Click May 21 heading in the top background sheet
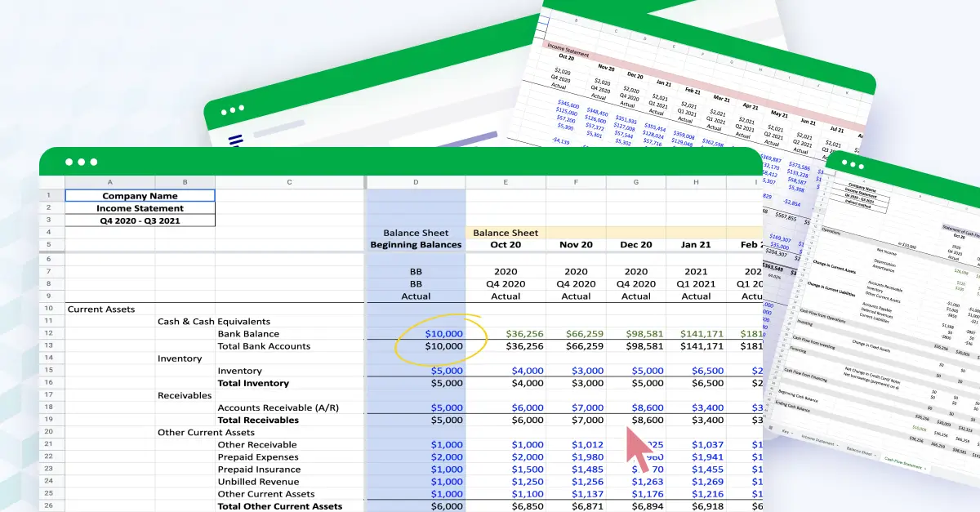 click(x=780, y=114)
